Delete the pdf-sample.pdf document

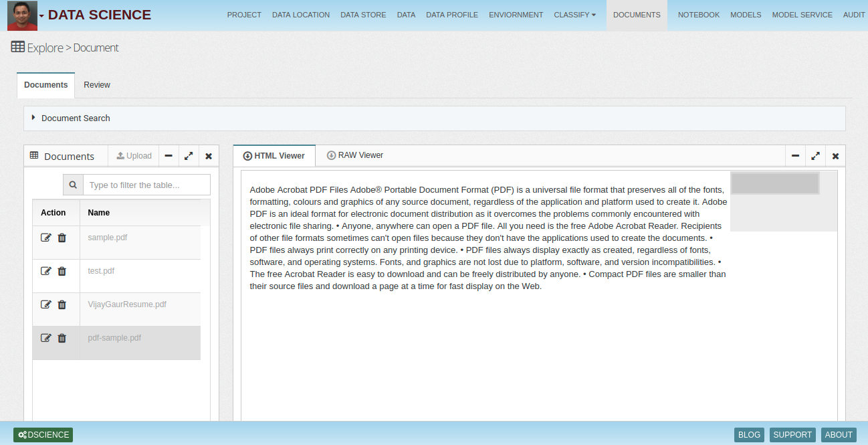pos(62,338)
